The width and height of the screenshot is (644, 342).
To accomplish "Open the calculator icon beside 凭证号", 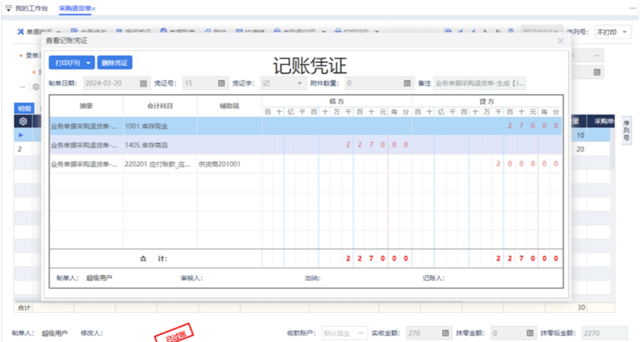I will 221,83.
